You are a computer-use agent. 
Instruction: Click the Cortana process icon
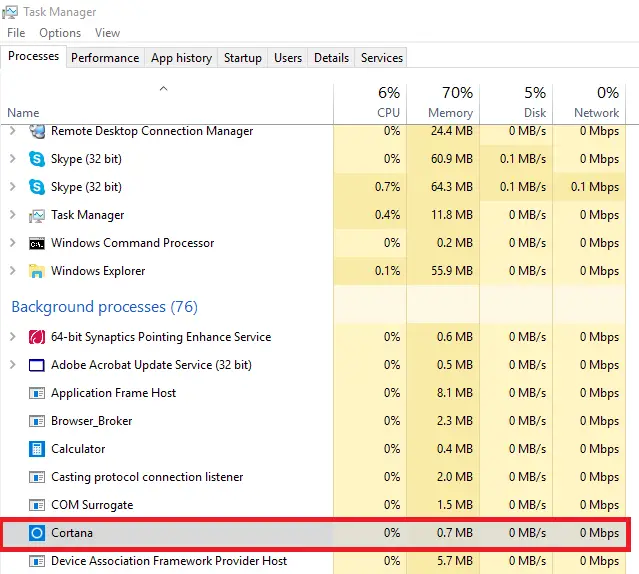37,533
